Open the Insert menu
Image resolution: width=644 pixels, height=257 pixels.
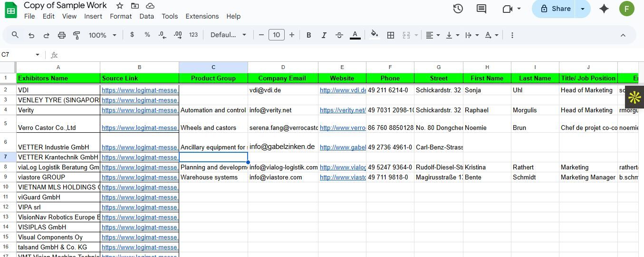pos(93,16)
